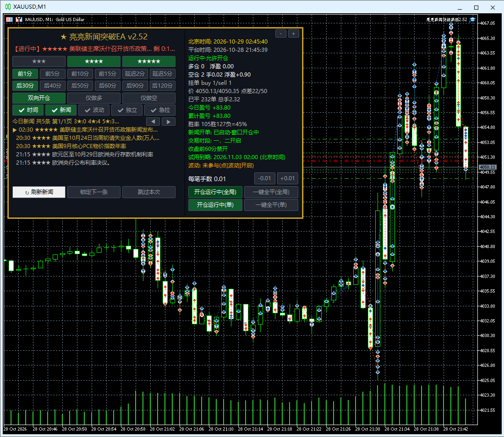Select 延迟5分 delay option
Image resolution: width=504 pixels, height=437 pixels.
pyautogui.click(x=163, y=74)
